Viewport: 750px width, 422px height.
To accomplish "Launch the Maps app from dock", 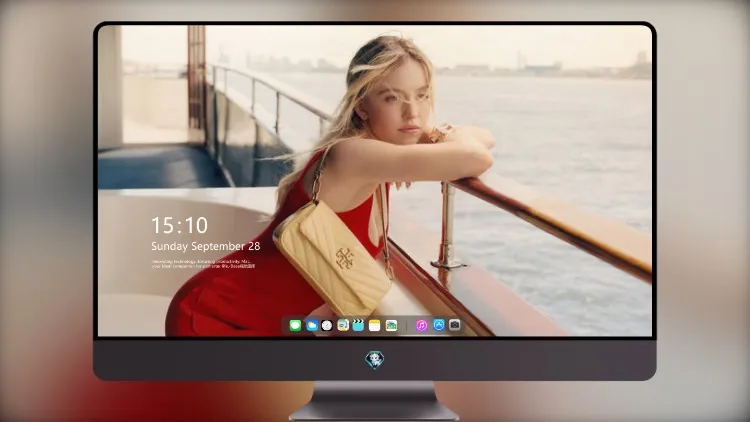I will [x=343, y=325].
